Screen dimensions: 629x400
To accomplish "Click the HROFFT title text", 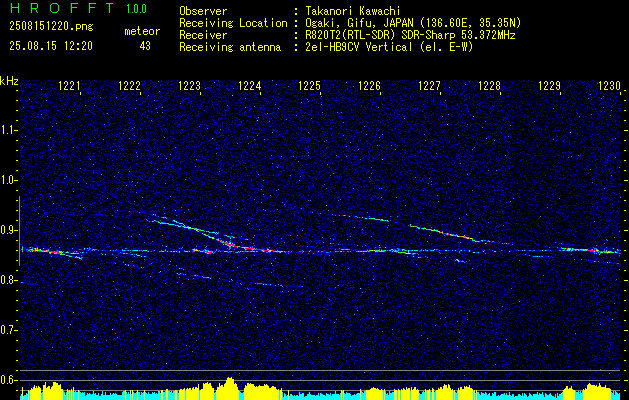I will pyautogui.click(x=62, y=8).
